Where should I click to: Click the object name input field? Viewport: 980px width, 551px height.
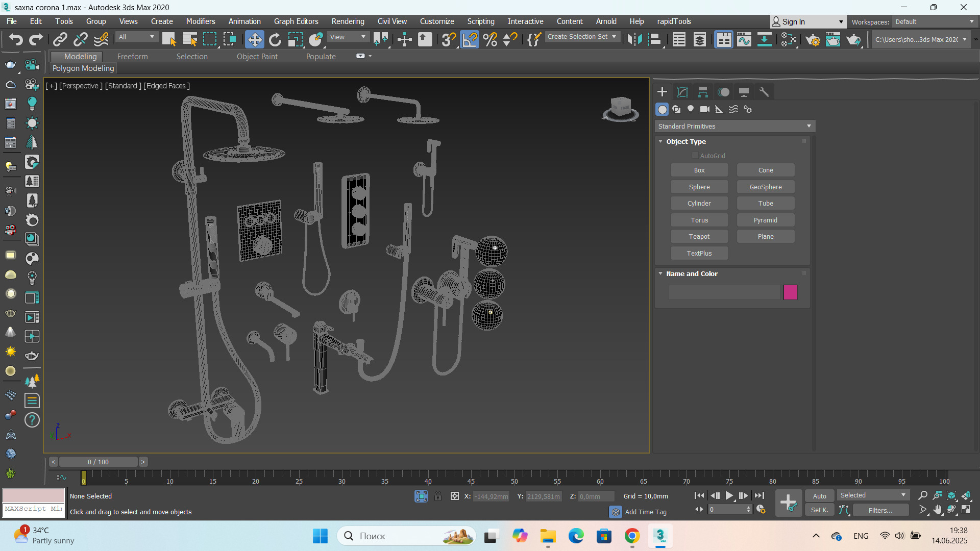point(725,292)
